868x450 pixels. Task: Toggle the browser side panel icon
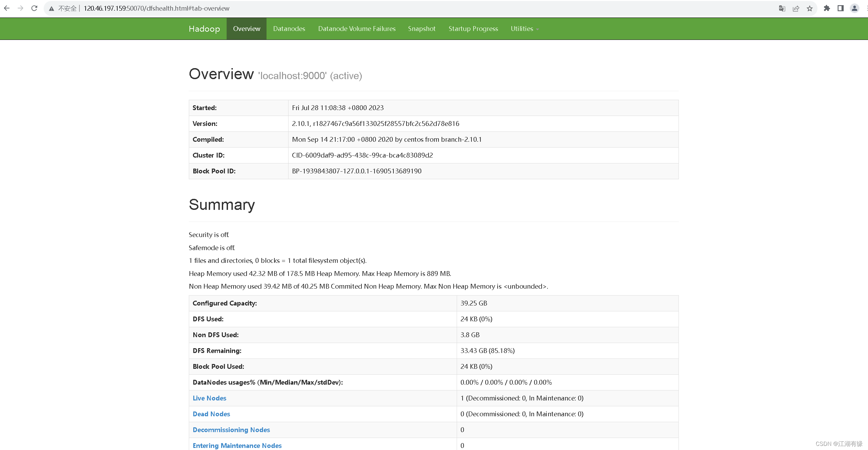[x=840, y=8]
